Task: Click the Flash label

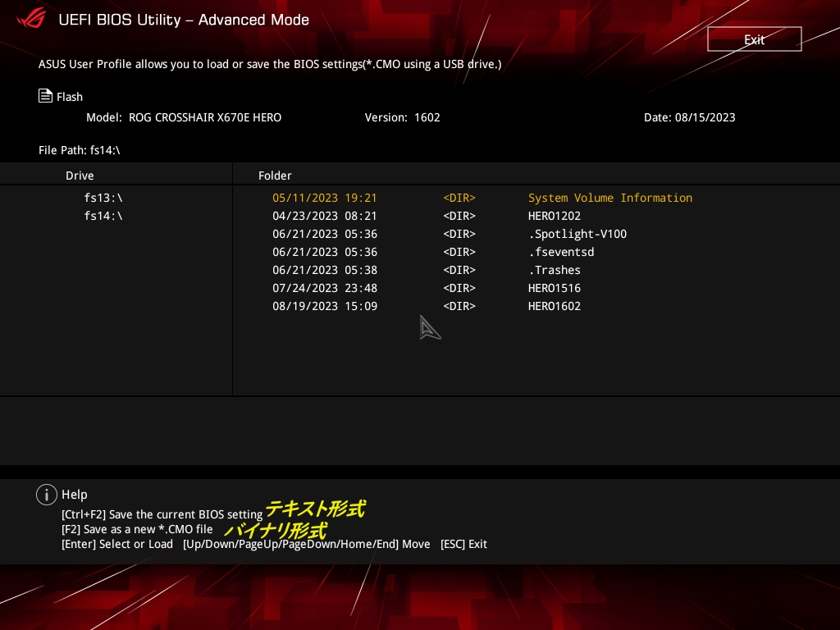Action: [x=70, y=97]
